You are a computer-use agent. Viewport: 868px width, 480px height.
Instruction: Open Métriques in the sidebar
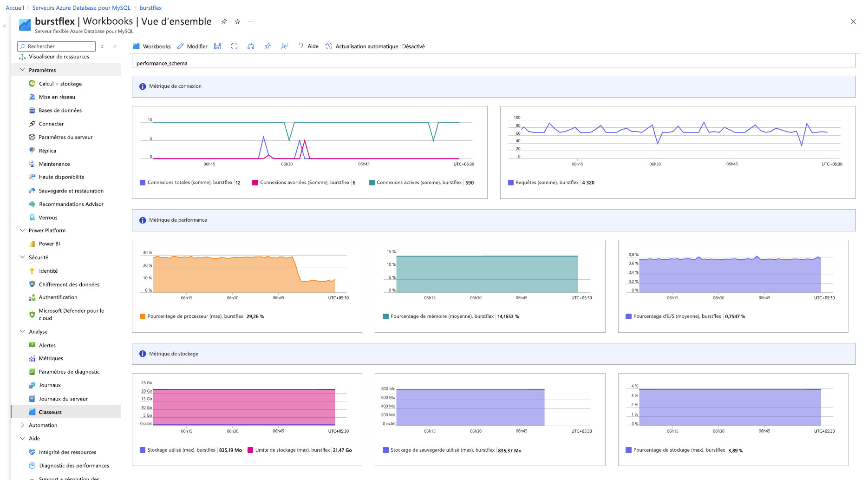point(51,359)
